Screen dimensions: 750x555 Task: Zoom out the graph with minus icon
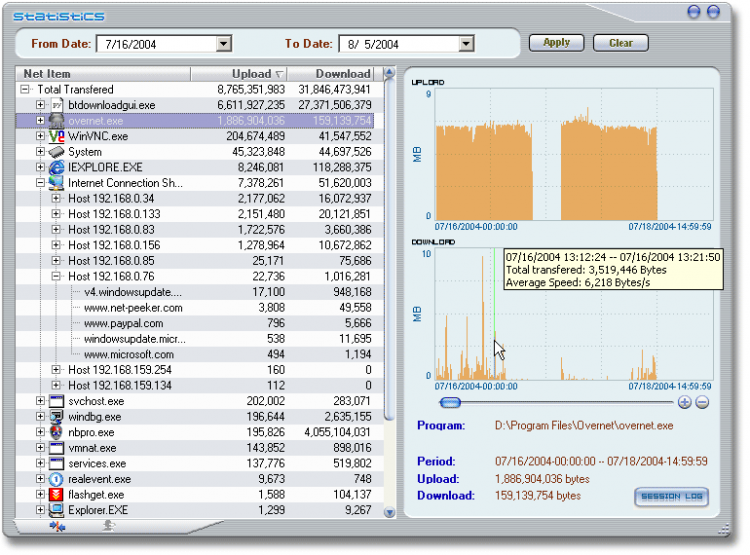point(702,402)
